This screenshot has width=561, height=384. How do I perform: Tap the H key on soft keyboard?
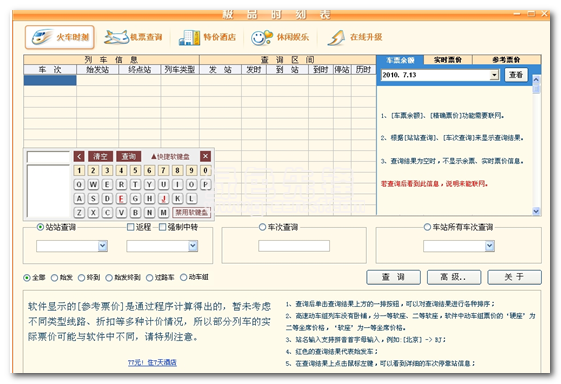(x=150, y=198)
